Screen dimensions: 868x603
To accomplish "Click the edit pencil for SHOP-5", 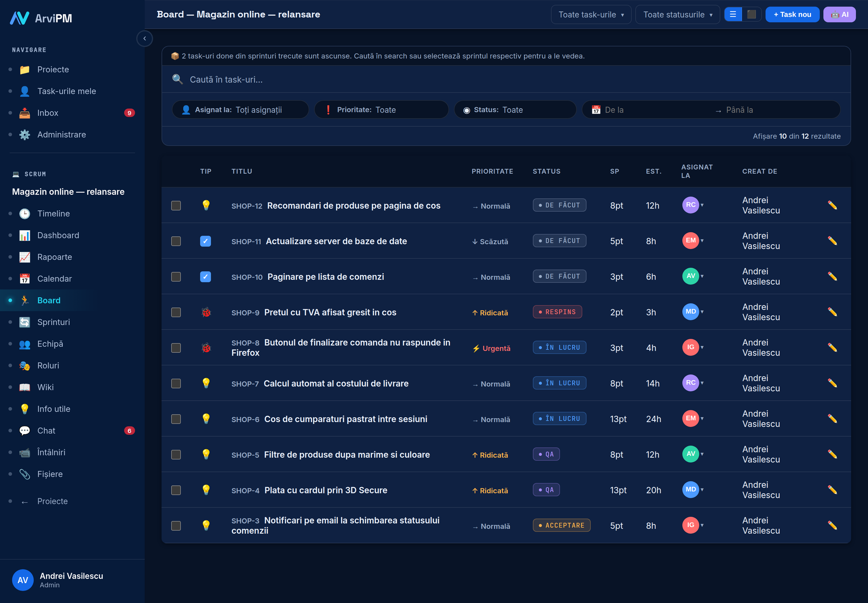I will click(832, 454).
